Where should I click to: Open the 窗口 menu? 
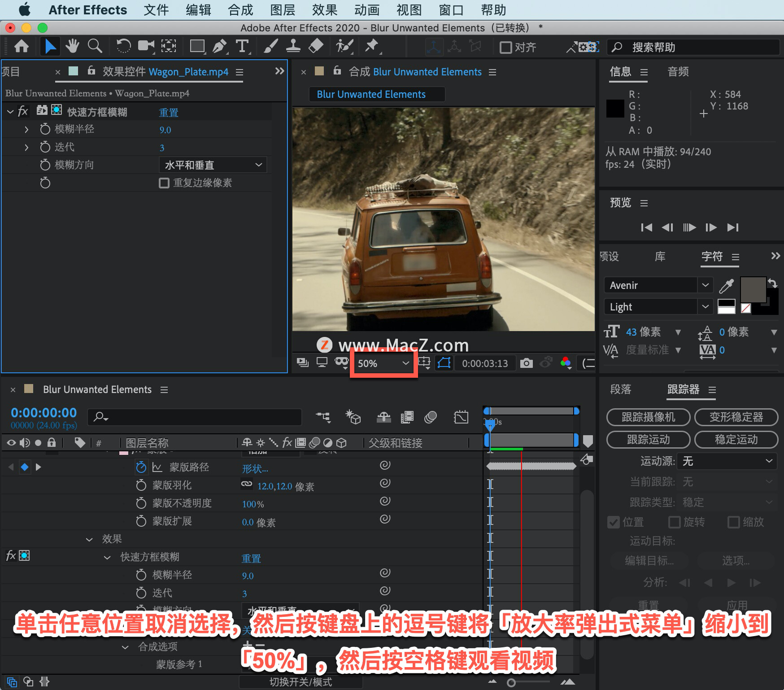pos(451,10)
